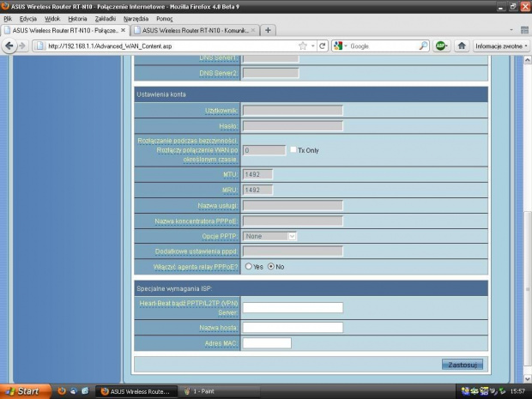532x399 pixels.
Task: Go to the browser home page icon
Action: [x=462, y=45]
